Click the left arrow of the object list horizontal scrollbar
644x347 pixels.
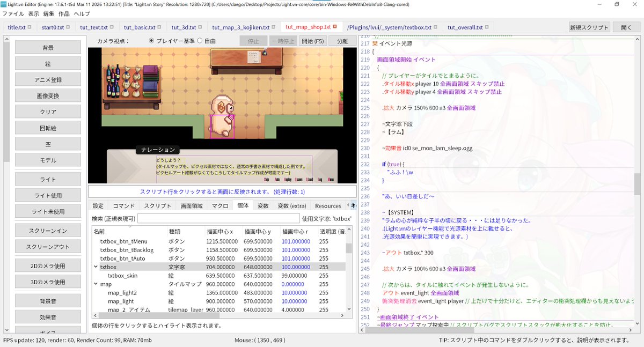(96, 315)
